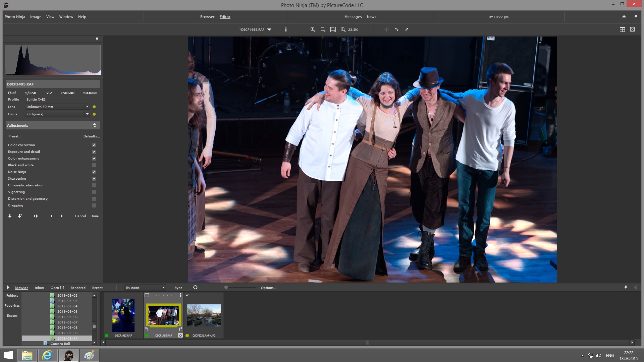This screenshot has height=362, width=644.
Task: Open Internet Explorer from taskbar
Action: pyautogui.click(x=47, y=355)
